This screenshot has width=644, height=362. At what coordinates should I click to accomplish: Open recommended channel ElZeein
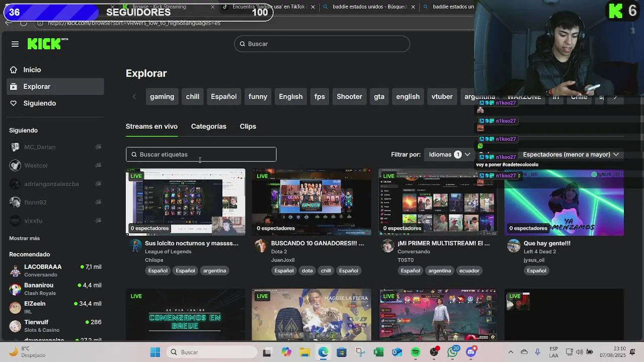tap(55, 307)
